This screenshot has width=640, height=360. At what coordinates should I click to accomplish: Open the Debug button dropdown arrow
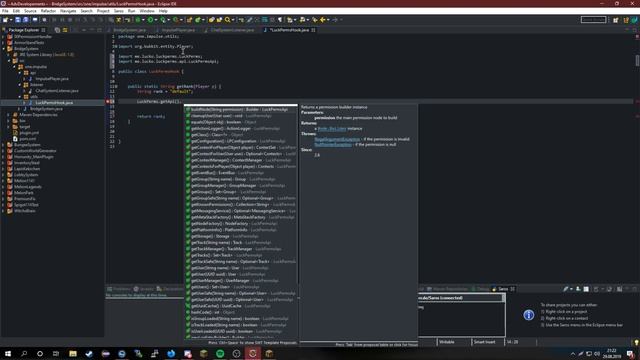click(x=143, y=20)
